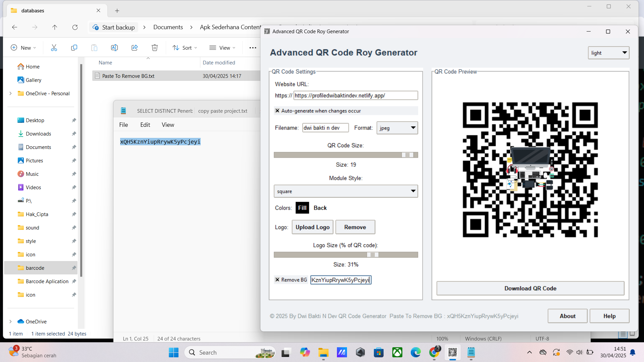644x362 pixels.
Task: Select the Paste To Remove BG.txt file
Action: 176,76
